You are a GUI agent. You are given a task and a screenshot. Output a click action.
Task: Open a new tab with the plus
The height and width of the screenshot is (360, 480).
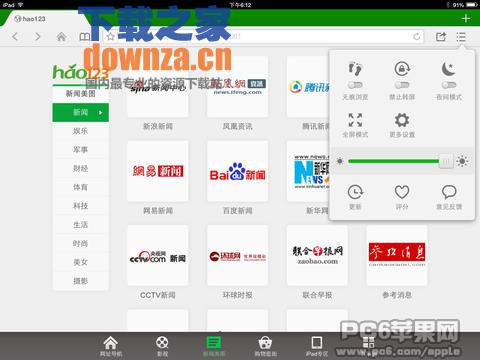466,18
